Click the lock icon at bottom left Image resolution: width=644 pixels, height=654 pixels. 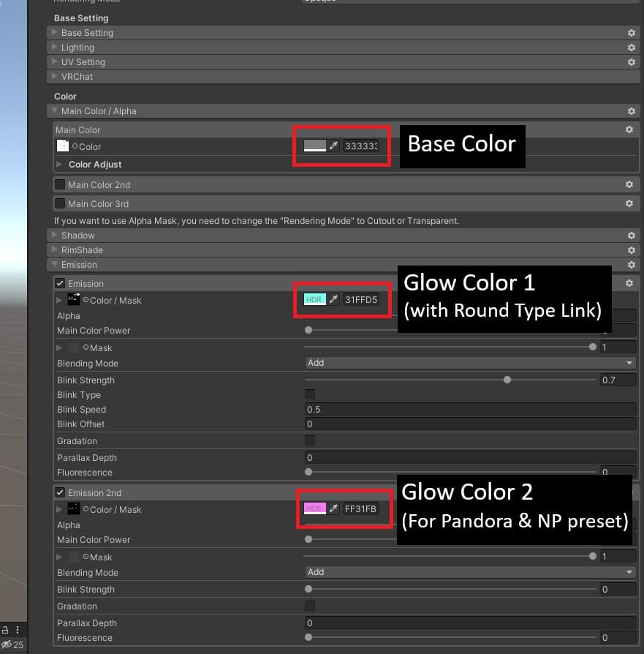[5, 630]
